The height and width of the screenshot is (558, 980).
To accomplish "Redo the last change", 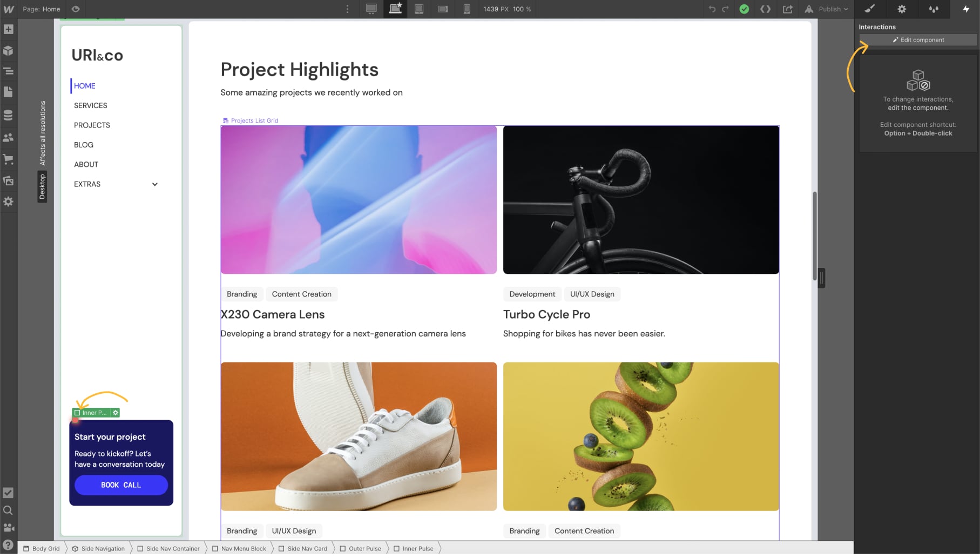I will (x=725, y=9).
